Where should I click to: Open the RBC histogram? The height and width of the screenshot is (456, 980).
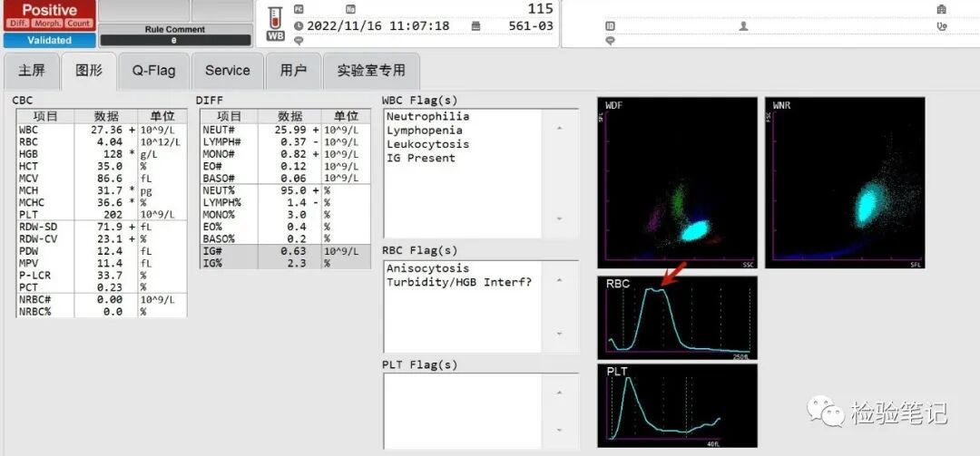tap(677, 318)
